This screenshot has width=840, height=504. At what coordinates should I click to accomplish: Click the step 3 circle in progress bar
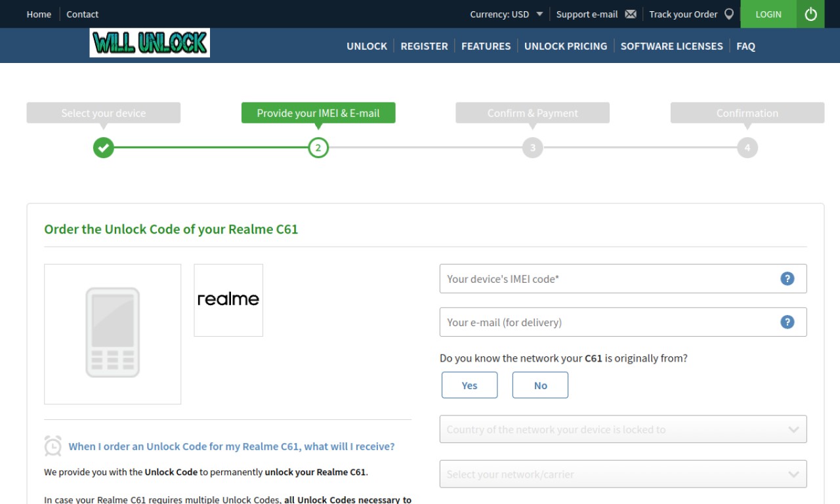(533, 148)
